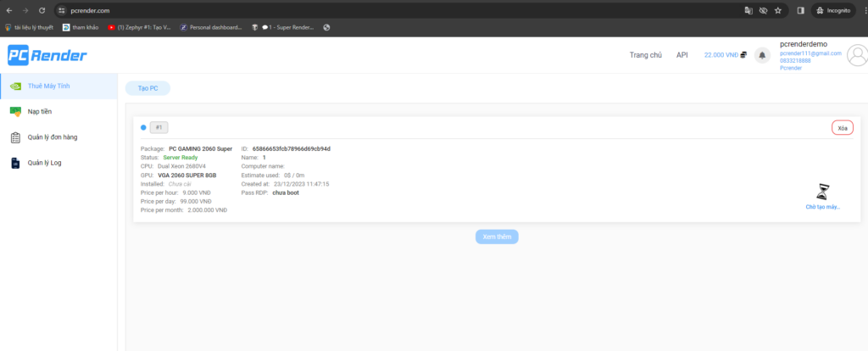The height and width of the screenshot is (351, 868).
Task: Click the Pass RDP chưa boot value
Action: (286, 192)
